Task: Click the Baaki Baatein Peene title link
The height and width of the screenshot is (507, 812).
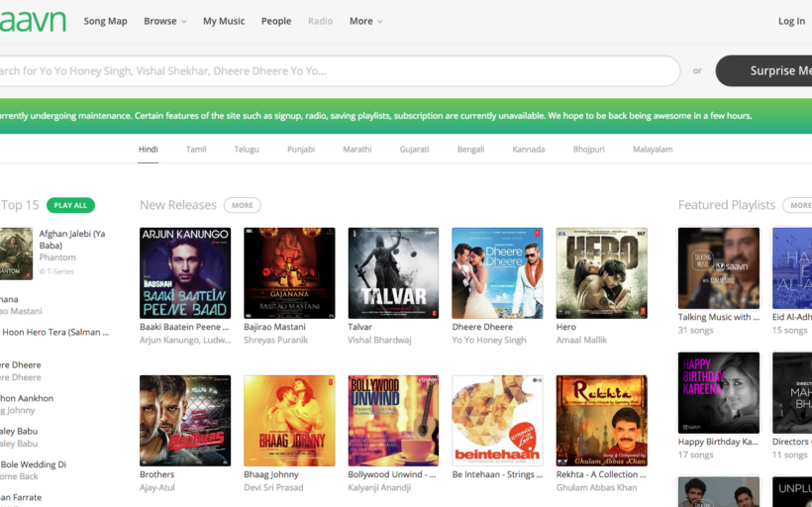Action: point(184,327)
